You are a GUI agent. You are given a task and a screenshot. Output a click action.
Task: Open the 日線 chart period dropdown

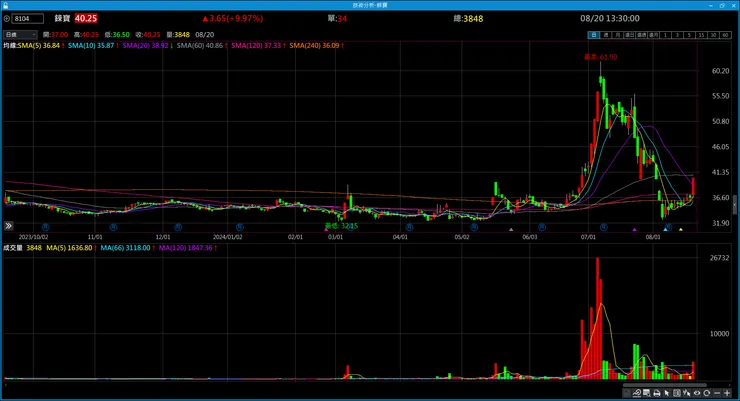click(x=20, y=35)
